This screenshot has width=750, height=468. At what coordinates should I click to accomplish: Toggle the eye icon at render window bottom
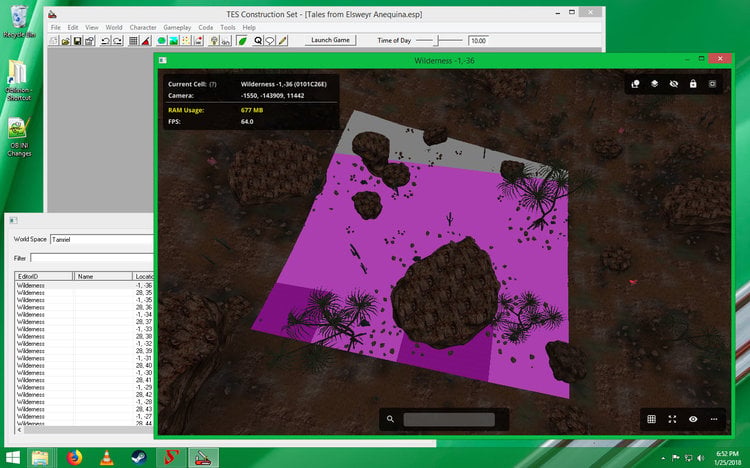tap(693, 419)
